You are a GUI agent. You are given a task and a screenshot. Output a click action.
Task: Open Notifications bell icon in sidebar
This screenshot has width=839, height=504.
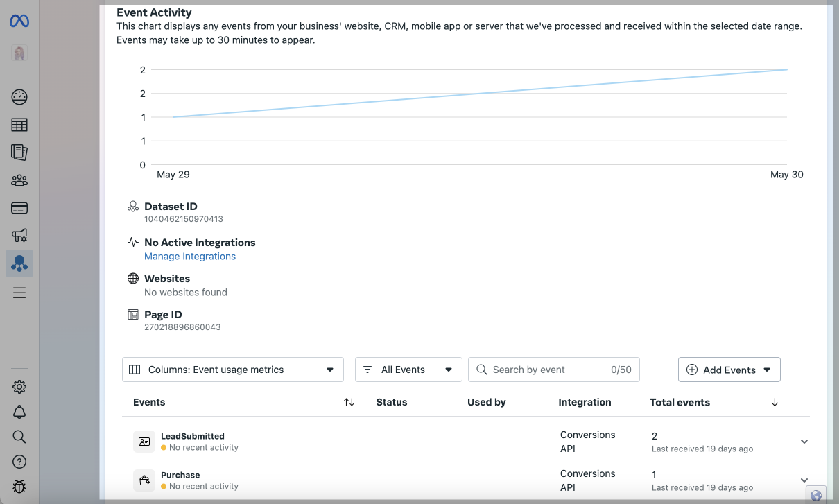[x=19, y=412]
